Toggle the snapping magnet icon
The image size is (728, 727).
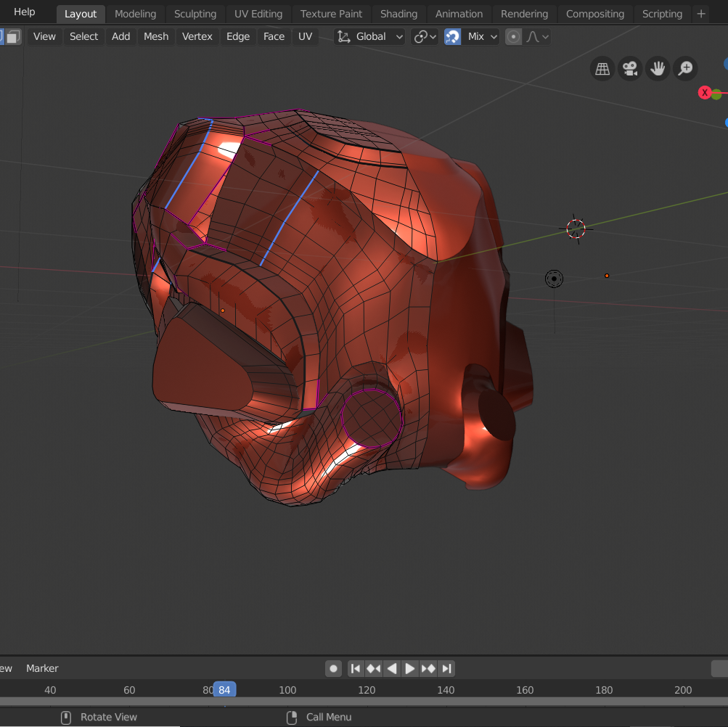(452, 36)
